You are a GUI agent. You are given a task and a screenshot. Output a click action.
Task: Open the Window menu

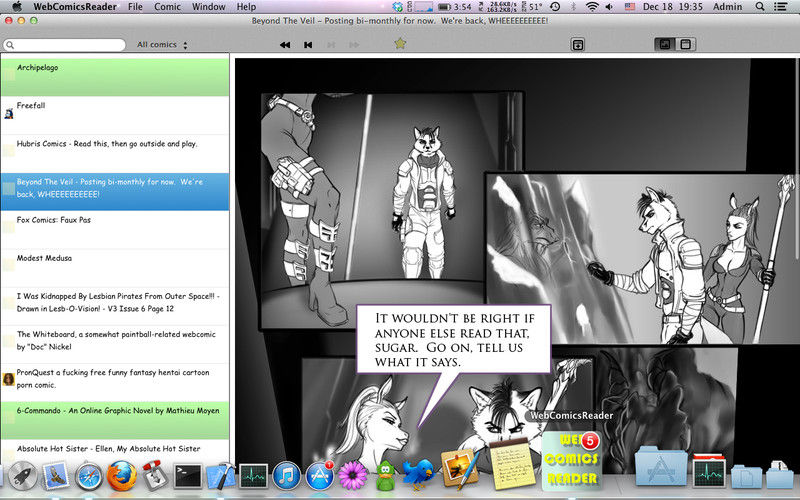(x=209, y=7)
